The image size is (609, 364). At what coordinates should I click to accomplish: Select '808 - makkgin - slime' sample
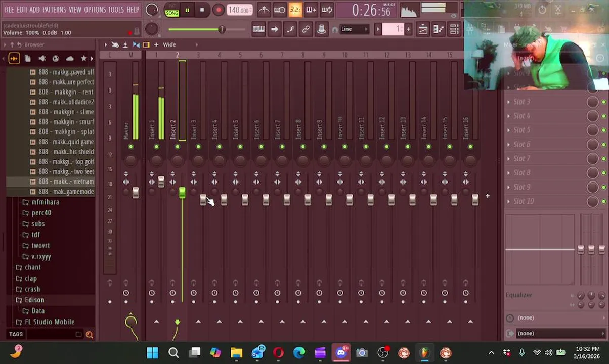tap(62, 112)
